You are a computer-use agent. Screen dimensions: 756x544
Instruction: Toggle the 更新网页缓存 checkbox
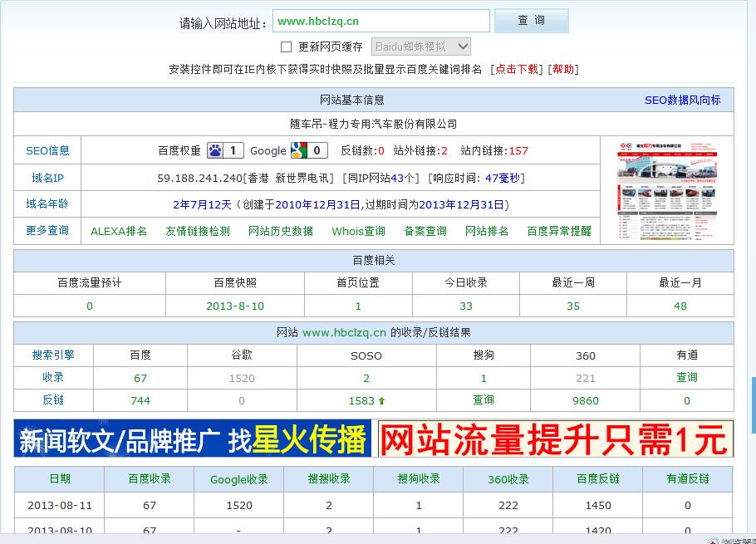tap(286, 47)
